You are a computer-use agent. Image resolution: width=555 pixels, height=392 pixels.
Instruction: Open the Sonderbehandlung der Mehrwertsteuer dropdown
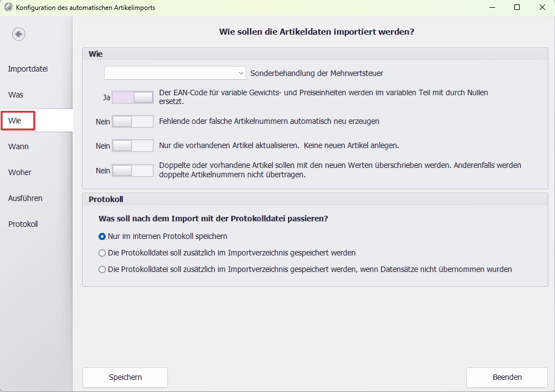tap(175, 73)
